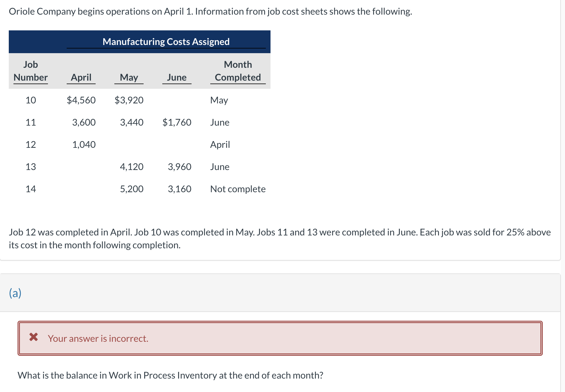Click the June column header
565x392 pixels.
pos(176,77)
